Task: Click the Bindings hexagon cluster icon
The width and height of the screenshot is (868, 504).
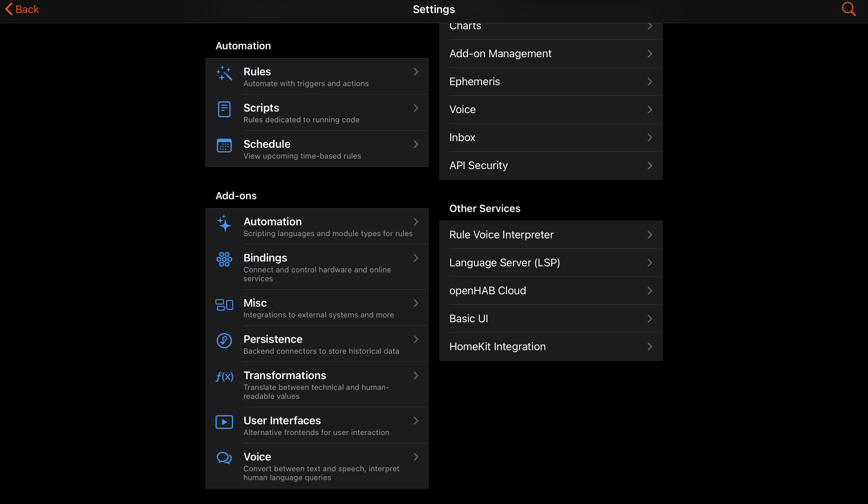Action: [224, 259]
